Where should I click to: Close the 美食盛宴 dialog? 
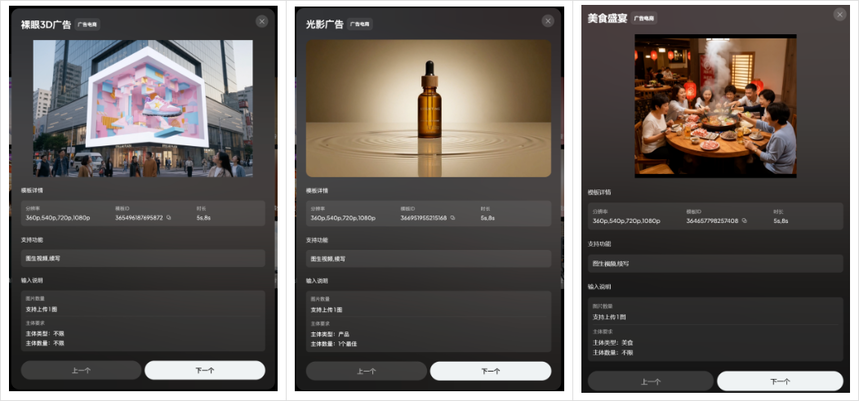tap(837, 14)
